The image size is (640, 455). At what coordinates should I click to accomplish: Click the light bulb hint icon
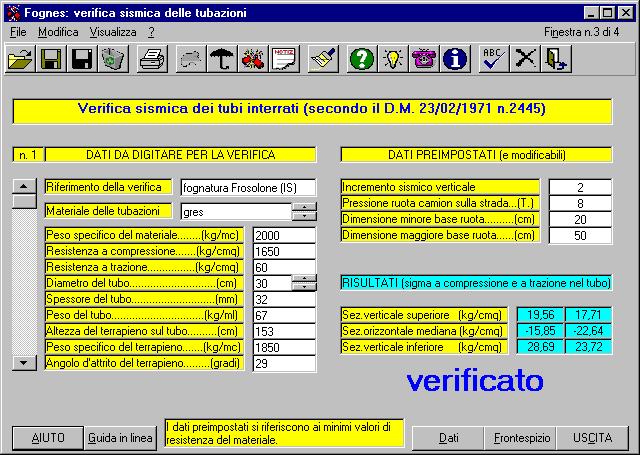[393, 60]
